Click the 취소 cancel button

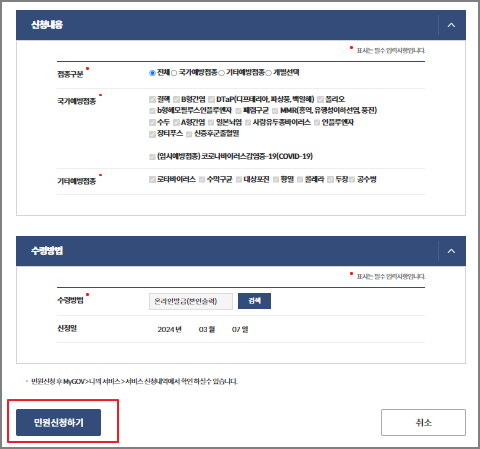pyautogui.click(x=423, y=422)
